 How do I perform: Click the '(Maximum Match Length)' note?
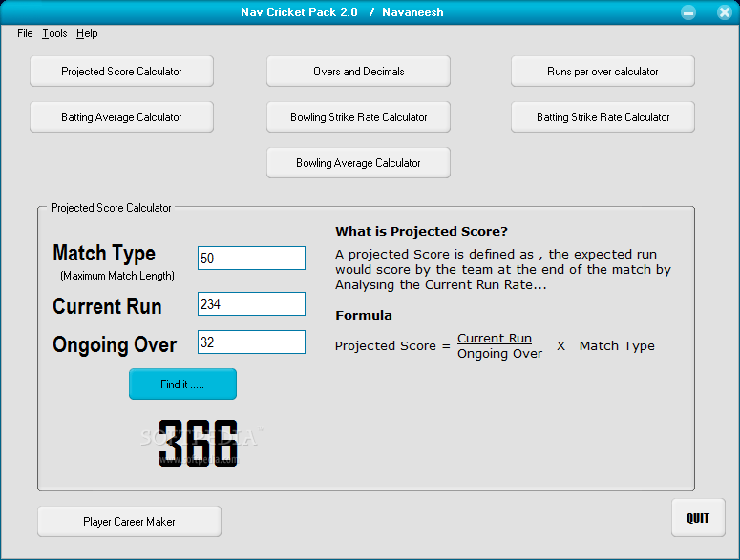pos(117,276)
